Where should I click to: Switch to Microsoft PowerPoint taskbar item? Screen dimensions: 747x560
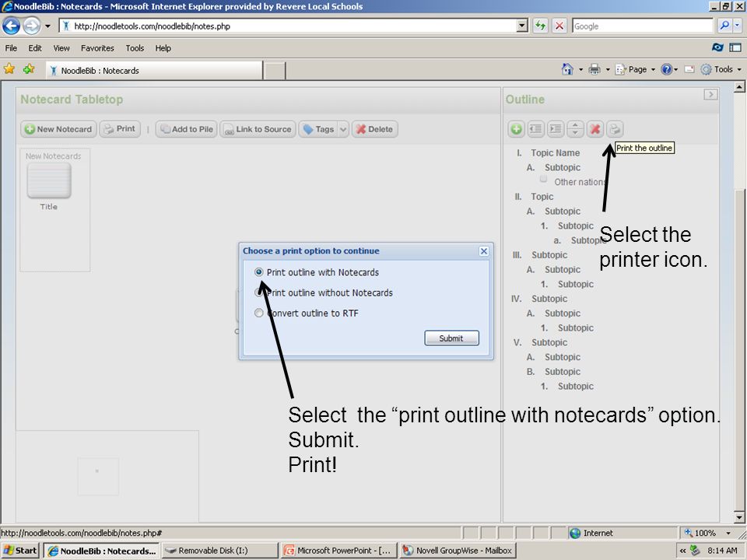pyautogui.click(x=338, y=551)
